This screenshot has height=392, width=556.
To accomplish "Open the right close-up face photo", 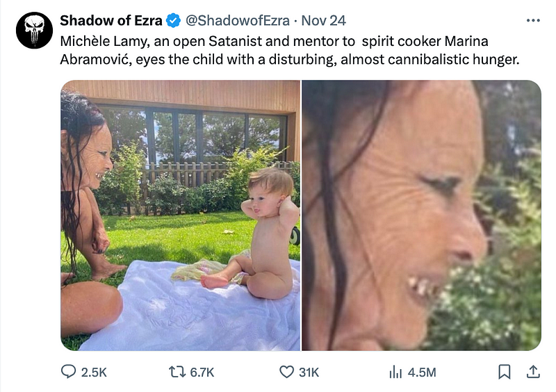I will 422,215.
